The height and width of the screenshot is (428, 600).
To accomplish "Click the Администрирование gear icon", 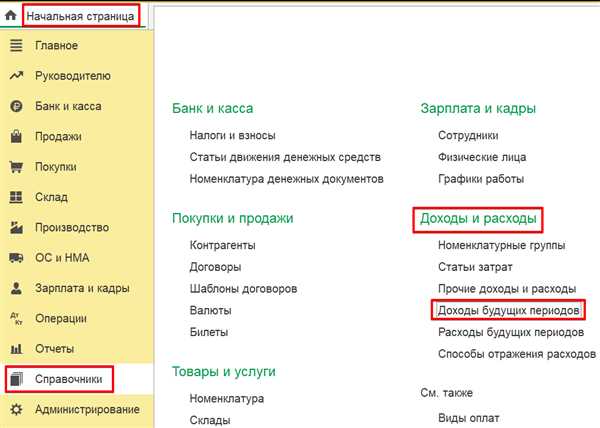I will click(16, 409).
